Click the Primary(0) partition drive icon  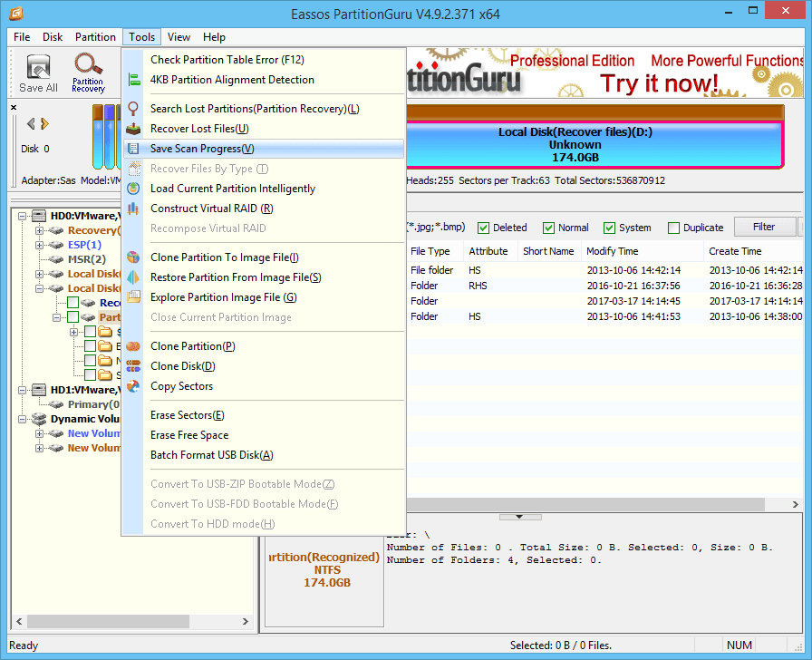(56, 404)
